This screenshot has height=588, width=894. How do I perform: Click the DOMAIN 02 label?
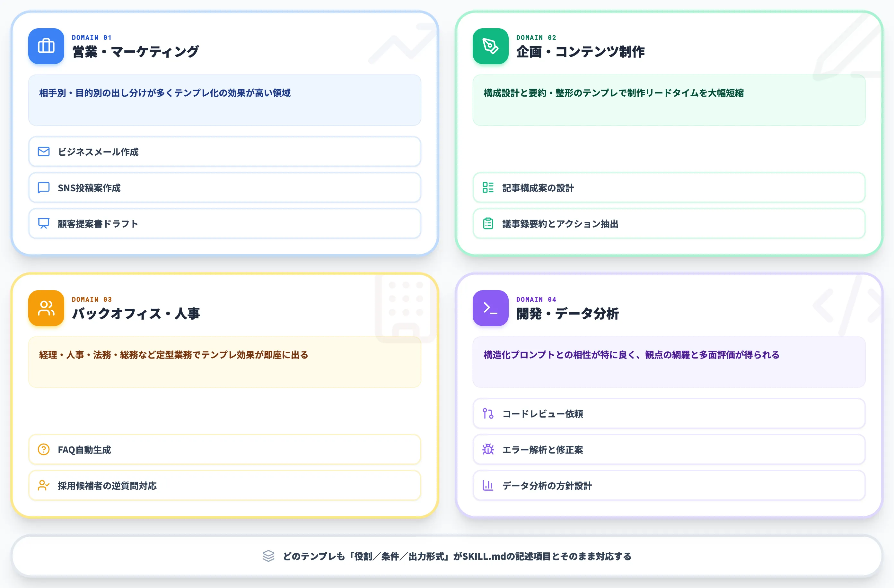click(x=536, y=38)
